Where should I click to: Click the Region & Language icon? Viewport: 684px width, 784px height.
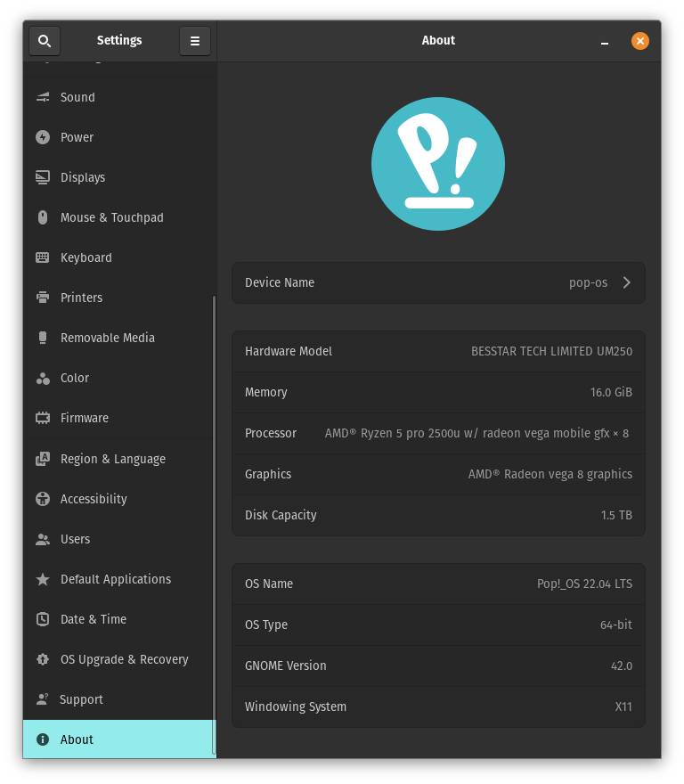coord(43,459)
